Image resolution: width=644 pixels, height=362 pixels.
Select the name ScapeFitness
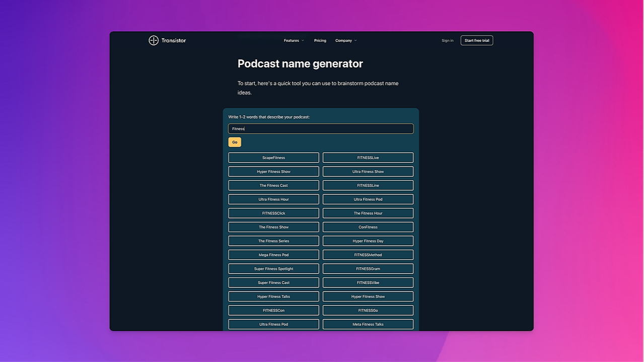[273, 158]
